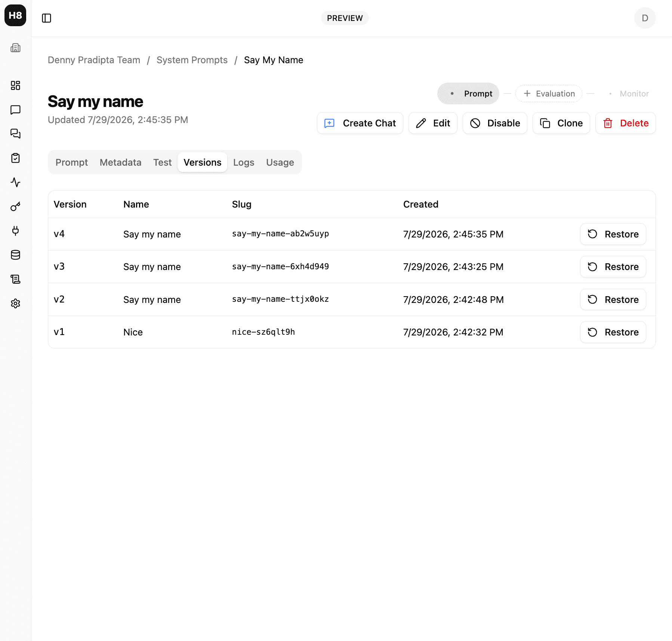672x641 pixels.
Task: Switch to the Logs tab
Action: pyautogui.click(x=244, y=162)
